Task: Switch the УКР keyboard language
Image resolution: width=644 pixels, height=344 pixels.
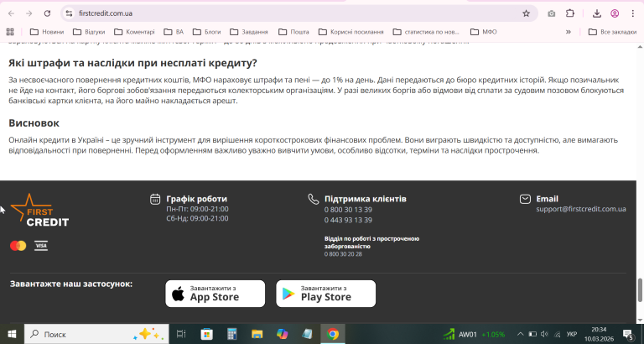Action: coord(572,334)
